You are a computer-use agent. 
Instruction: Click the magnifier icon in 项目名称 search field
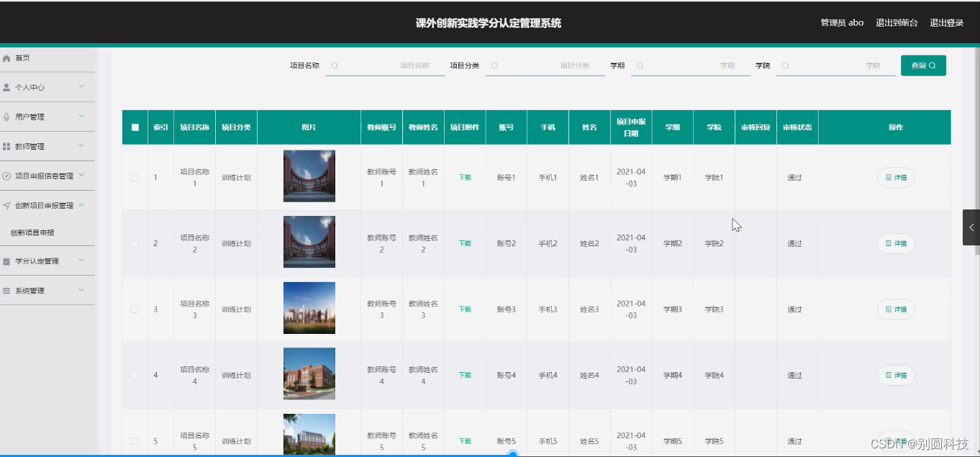(x=335, y=65)
